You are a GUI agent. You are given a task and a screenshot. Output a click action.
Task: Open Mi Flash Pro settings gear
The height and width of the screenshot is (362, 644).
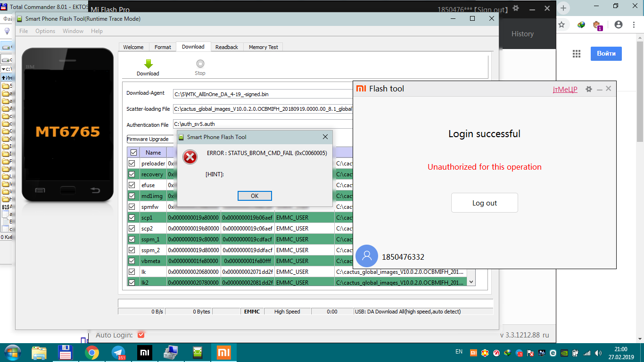click(x=516, y=8)
